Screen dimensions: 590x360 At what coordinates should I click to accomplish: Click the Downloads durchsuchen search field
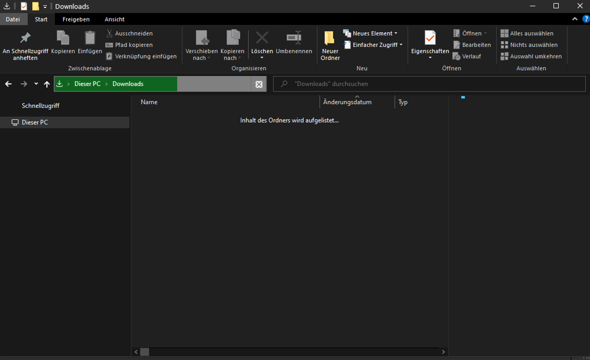click(x=429, y=84)
